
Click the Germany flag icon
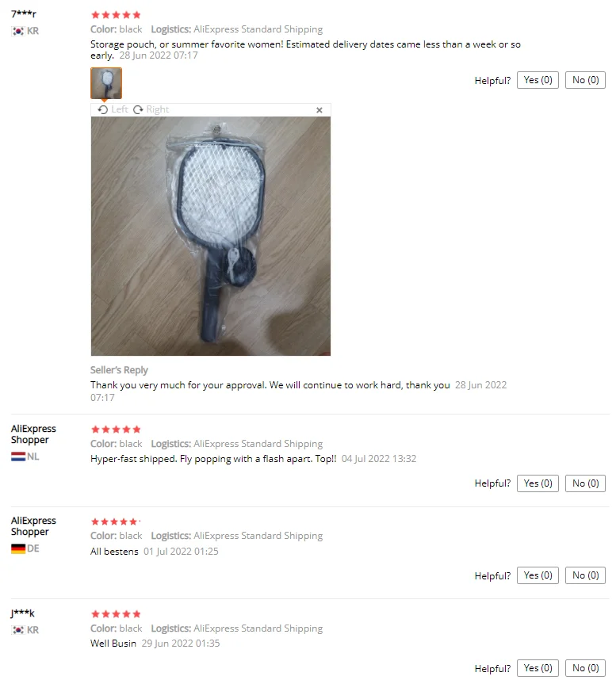pos(17,548)
